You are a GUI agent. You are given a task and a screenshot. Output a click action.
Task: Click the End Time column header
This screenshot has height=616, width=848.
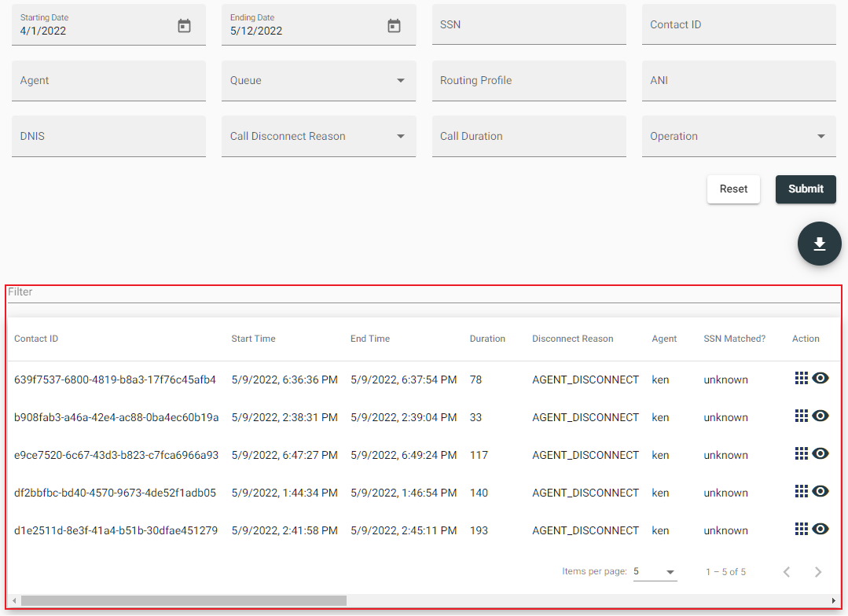point(370,339)
